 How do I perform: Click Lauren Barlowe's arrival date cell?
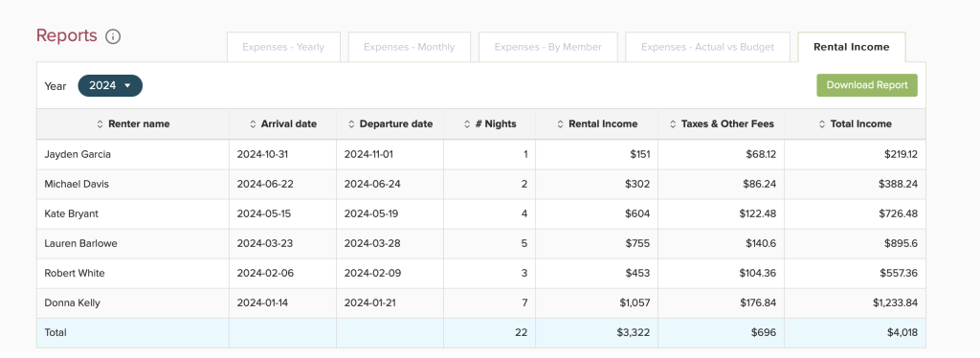[282, 244]
